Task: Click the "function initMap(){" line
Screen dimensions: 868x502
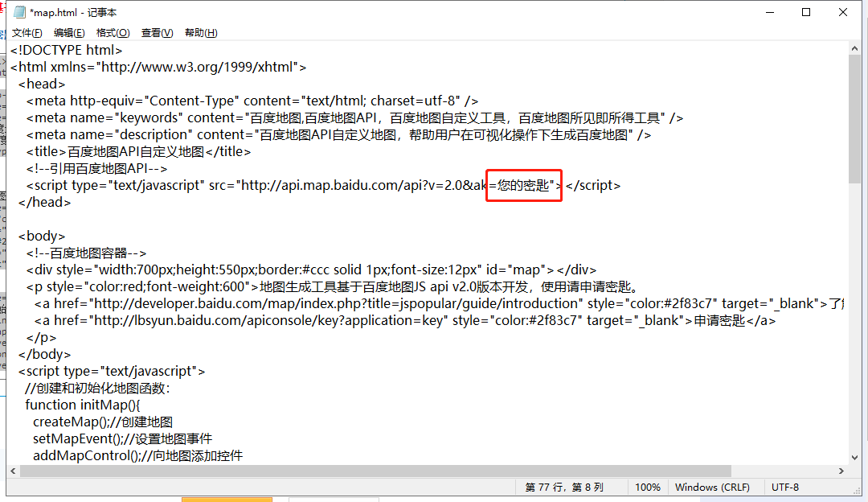Action: (83, 405)
